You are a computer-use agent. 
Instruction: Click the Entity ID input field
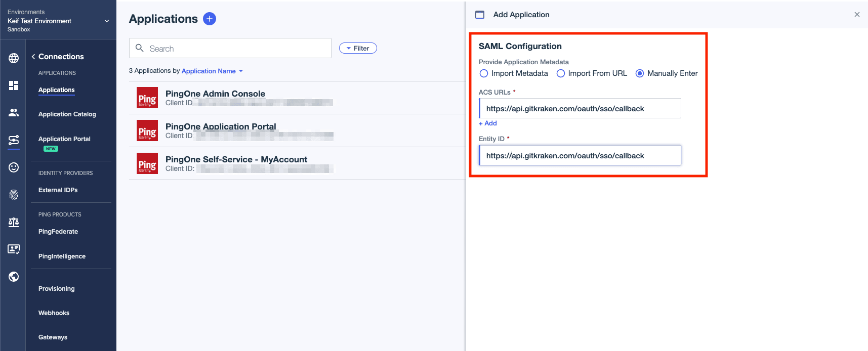580,155
